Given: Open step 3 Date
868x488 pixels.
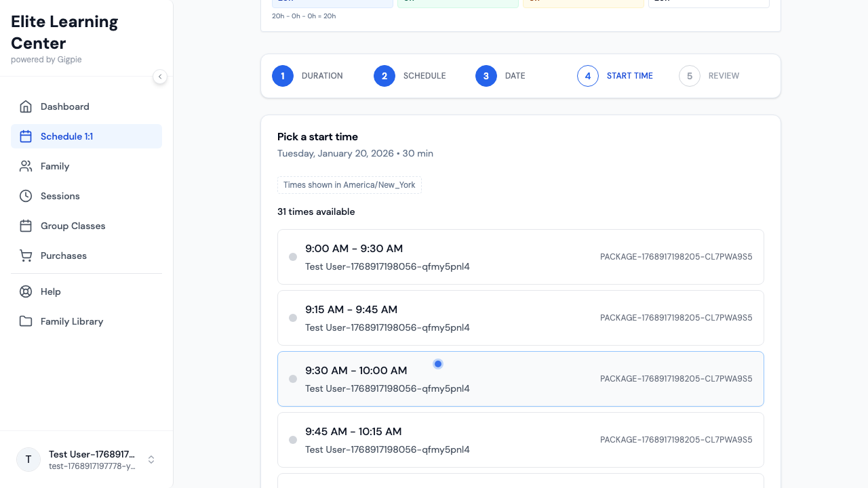Looking at the screenshot, I should coord(486,76).
